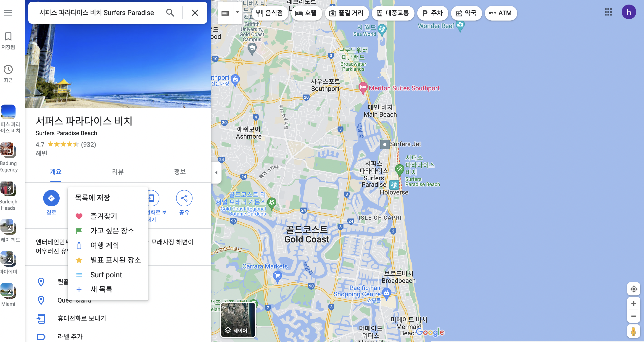The width and height of the screenshot is (644, 342).
Task: Click the 공유 share icon
Action: click(x=184, y=198)
